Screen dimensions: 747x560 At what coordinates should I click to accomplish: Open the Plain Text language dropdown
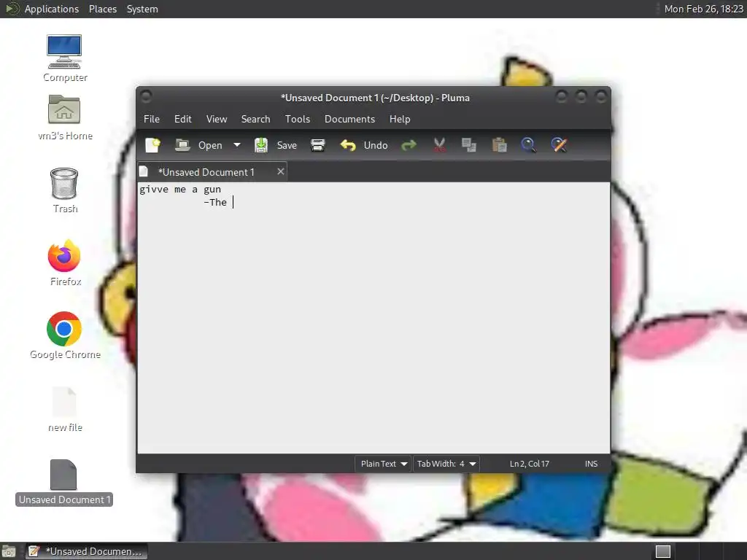tap(384, 464)
